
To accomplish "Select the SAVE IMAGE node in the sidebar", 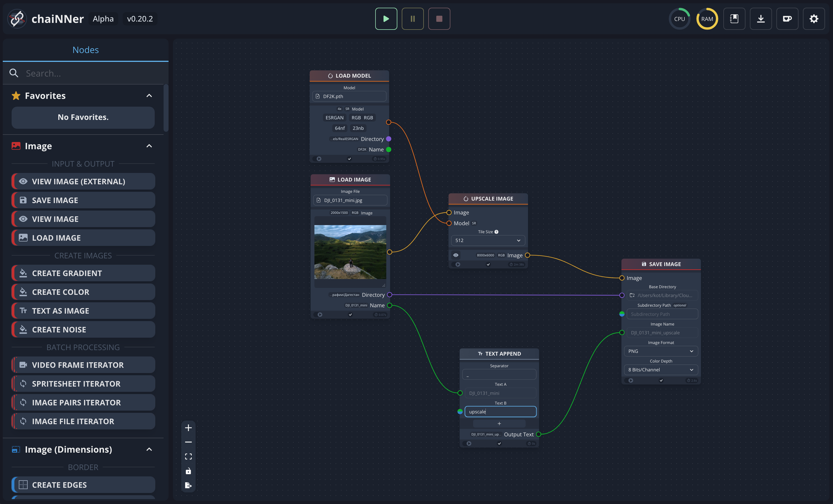I will click(x=83, y=201).
